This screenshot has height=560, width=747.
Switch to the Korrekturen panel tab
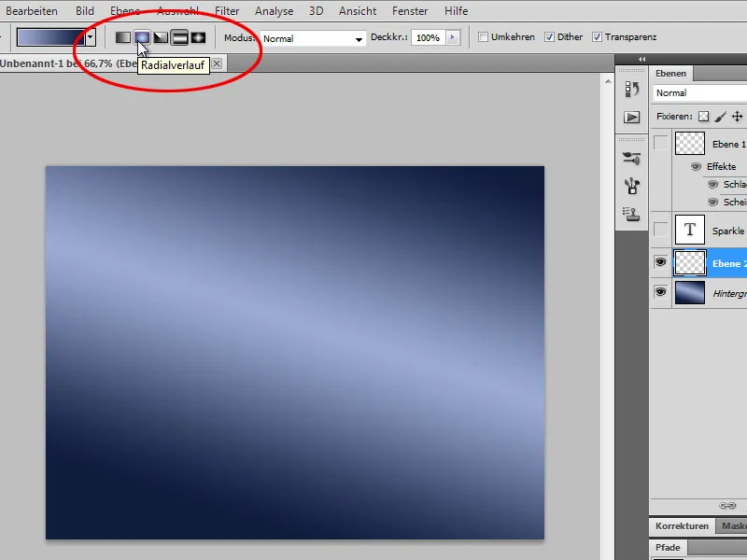point(683,526)
